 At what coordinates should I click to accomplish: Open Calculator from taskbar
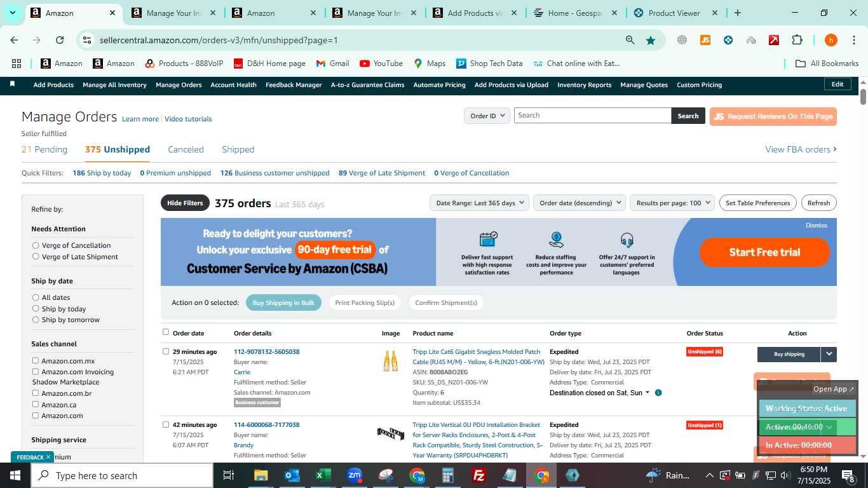tap(448, 475)
